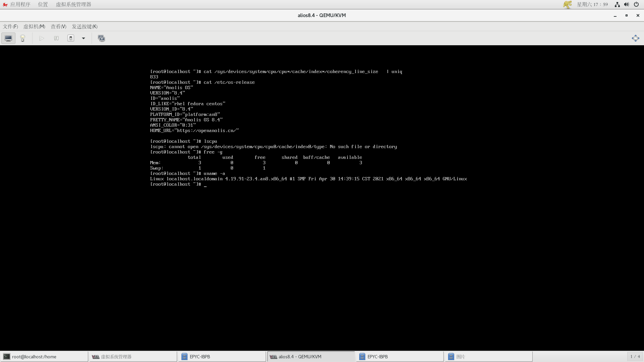The image size is (644, 362).
Task: Show virtual hardware details (lightbulb icon)
Action: click(23, 38)
